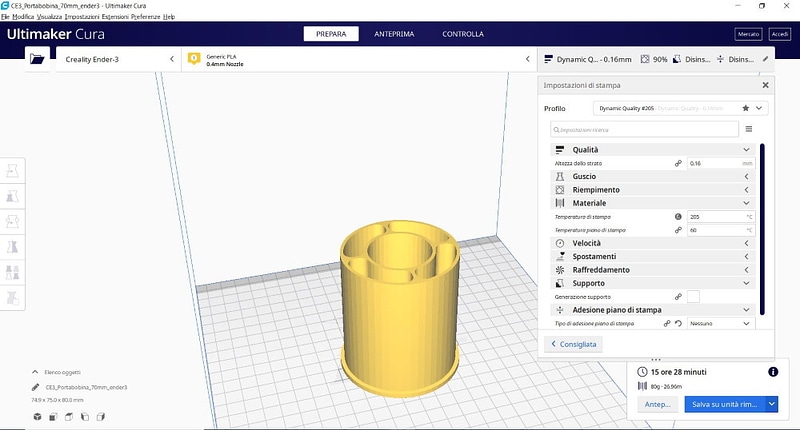Click Salva su unità rimovibile button
This screenshot has width=800, height=430.
725,404
